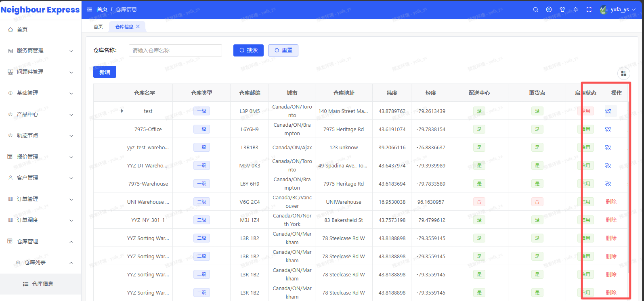The image size is (644, 301).
Task: Open the theme shirt icon in the header
Action: click(562, 10)
